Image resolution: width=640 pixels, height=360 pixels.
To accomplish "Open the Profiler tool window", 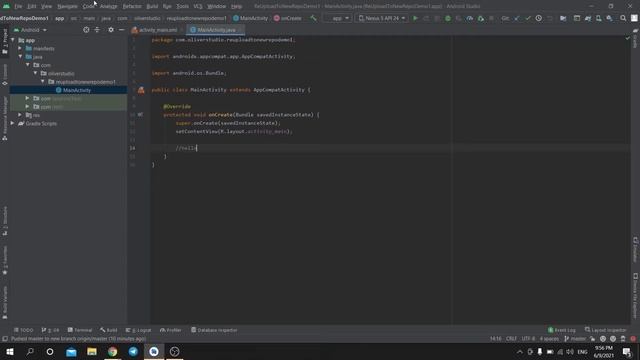I will coord(171,330).
